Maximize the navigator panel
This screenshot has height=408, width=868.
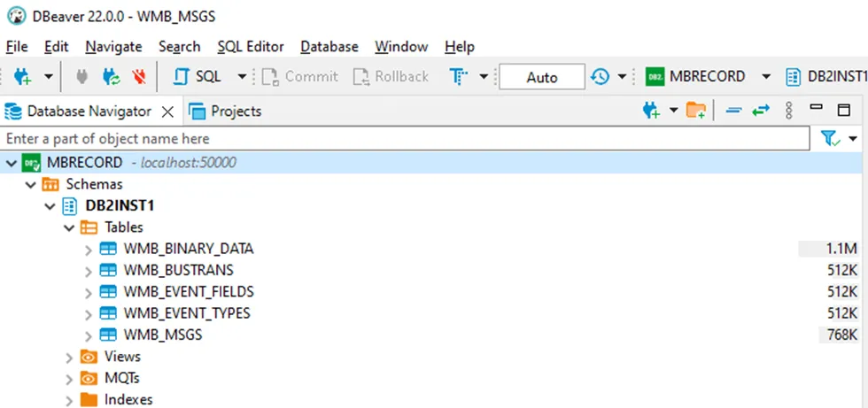(843, 110)
